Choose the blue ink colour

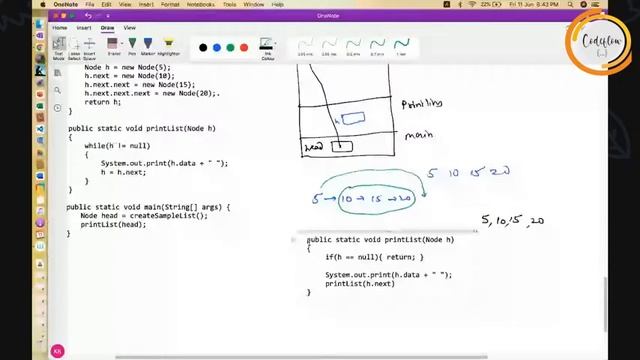tap(217, 48)
